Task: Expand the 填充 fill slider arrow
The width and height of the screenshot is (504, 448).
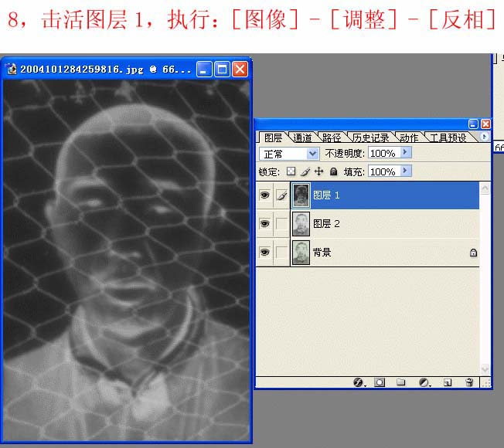Action: [x=406, y=171]
